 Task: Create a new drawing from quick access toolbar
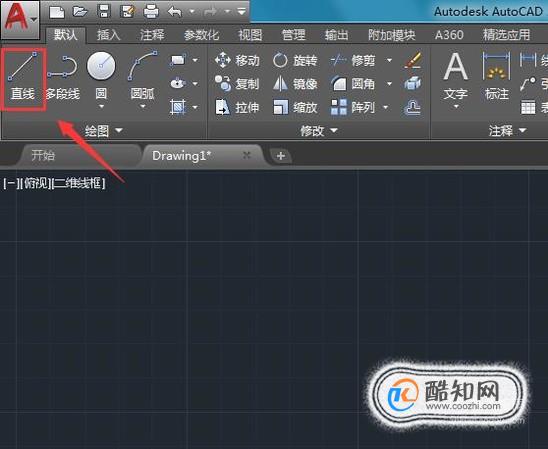[57, 12]
